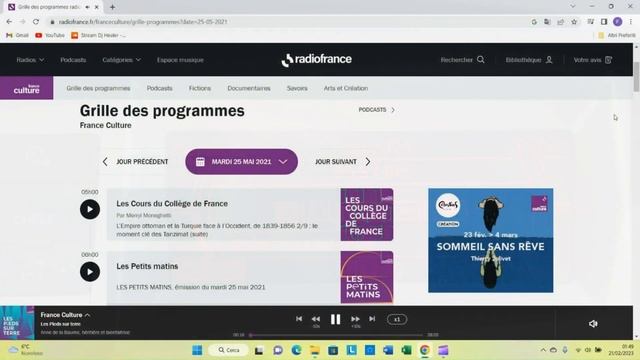Screen dimensions: 640x360
Task: Open the Chrome side panel icon
Action: [604, 22]
